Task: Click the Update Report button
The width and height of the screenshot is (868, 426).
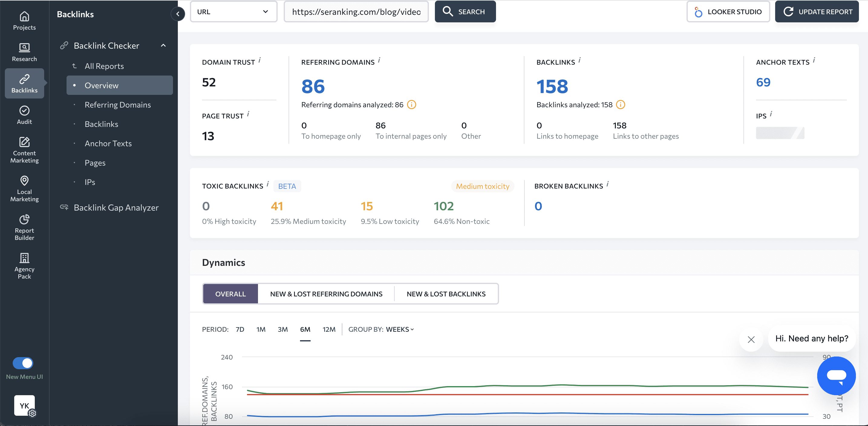Action: click(817, 12)
